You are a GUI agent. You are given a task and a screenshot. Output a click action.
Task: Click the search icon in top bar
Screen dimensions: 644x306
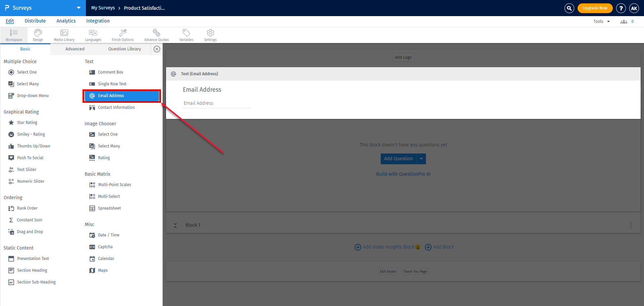click(569, 8)
